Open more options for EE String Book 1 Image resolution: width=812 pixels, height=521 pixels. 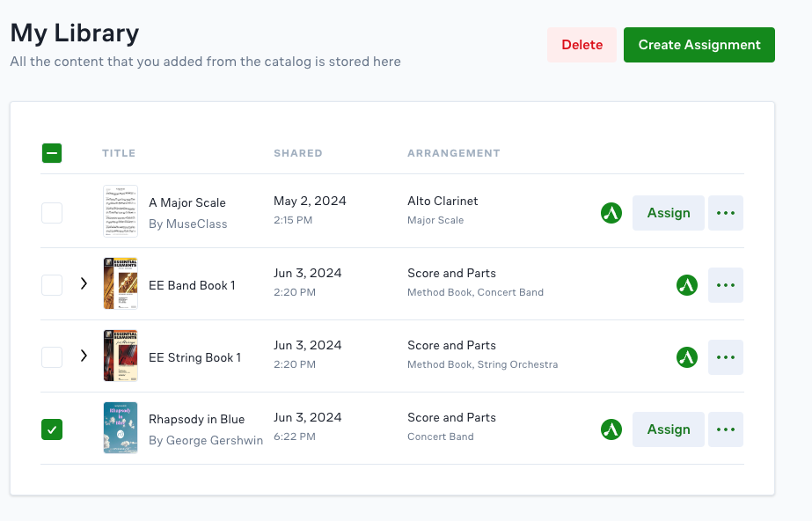[x=725, y=356]
